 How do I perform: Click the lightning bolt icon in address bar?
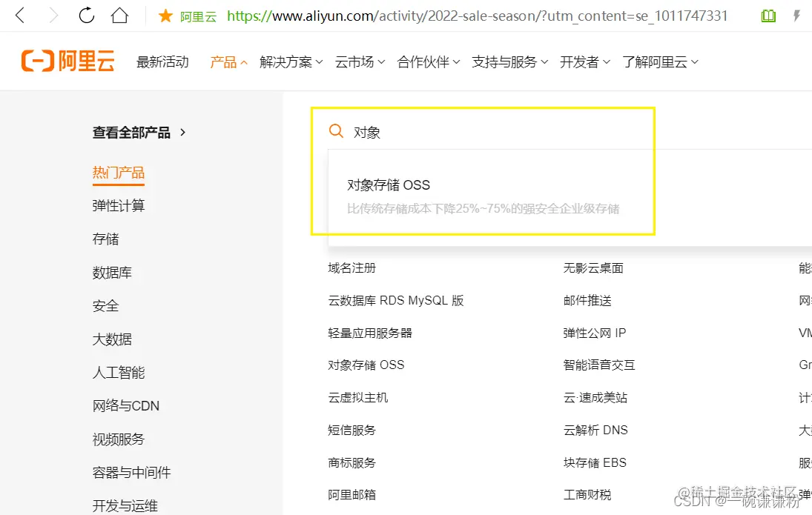(796, 16)
